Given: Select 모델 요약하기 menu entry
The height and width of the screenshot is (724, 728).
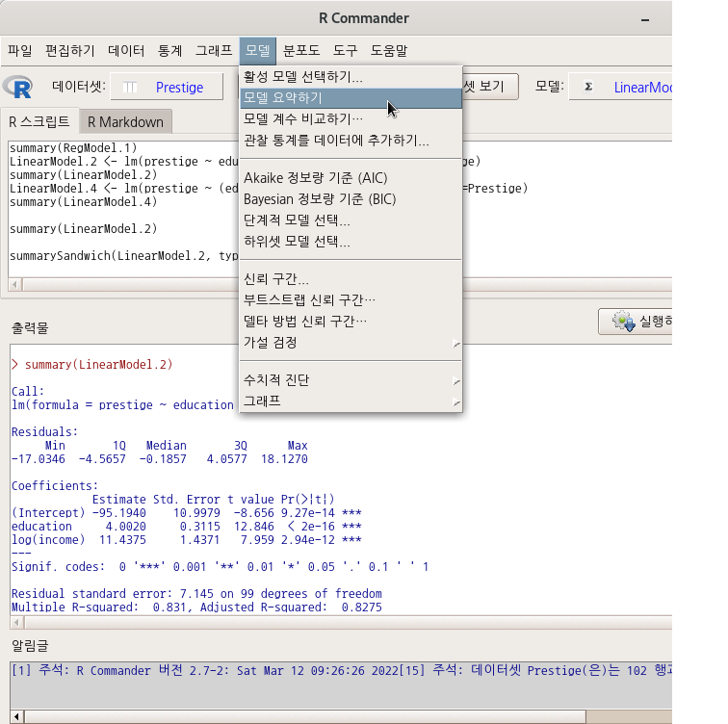Looking at the screenshot, I should point(351,98).
